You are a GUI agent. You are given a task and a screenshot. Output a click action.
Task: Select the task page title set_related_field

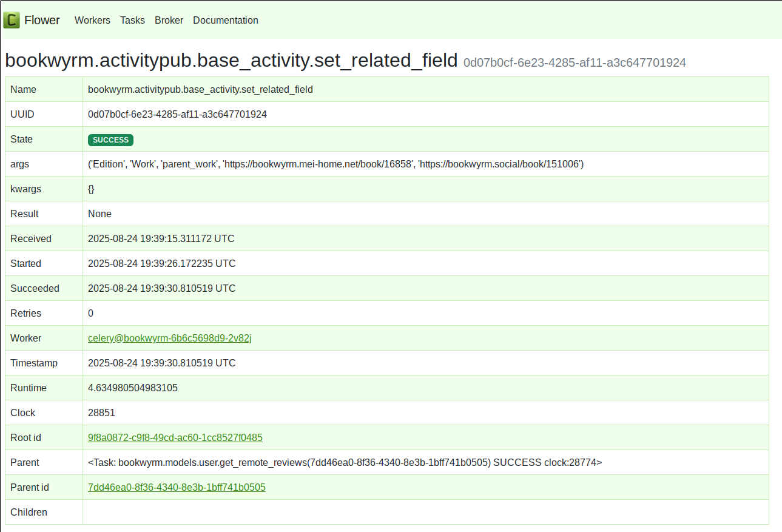pos(231,60)
